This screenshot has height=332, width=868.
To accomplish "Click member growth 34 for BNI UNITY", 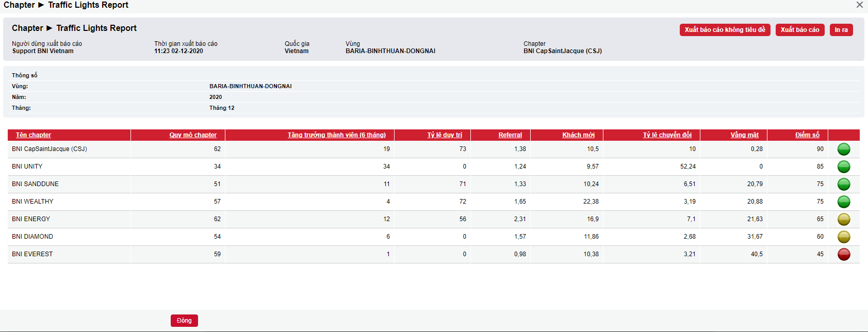I will [x=386, y=167].
